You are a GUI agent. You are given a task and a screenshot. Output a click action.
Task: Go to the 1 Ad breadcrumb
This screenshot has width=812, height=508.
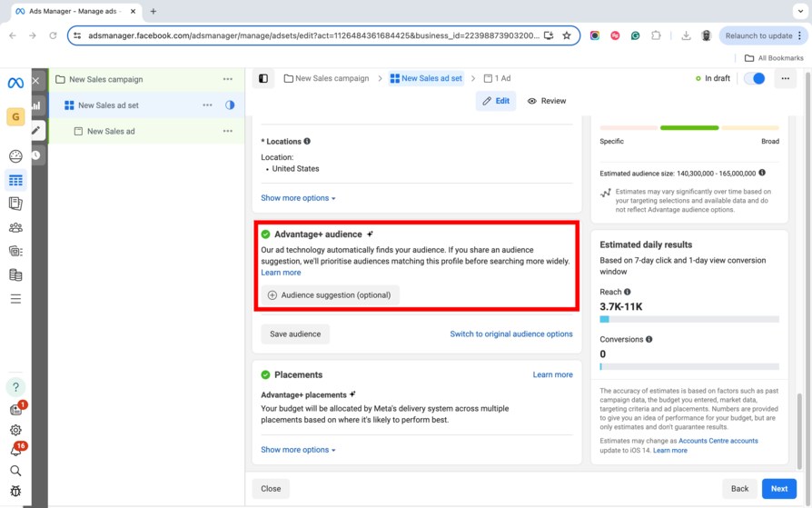coord(497,78)
